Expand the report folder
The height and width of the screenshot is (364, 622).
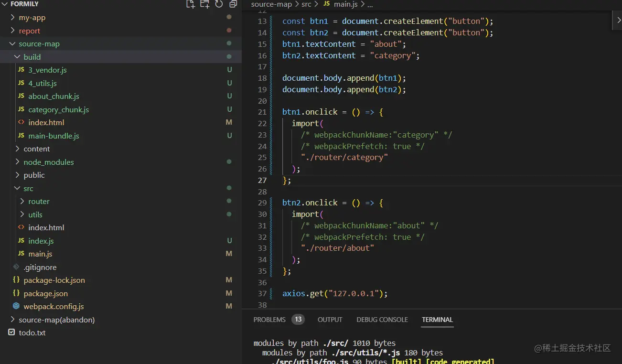[x=12, y=31]
